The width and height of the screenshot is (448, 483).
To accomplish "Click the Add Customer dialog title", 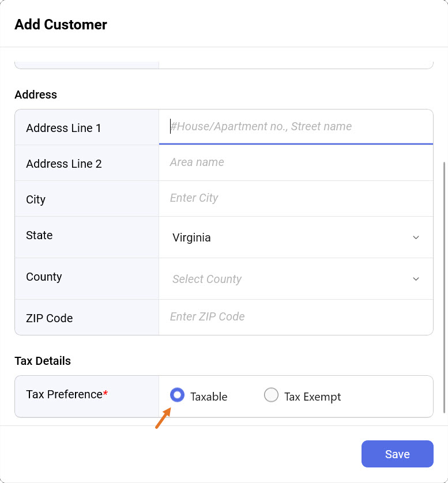I will pyautogui.click(x=61, y=25).
